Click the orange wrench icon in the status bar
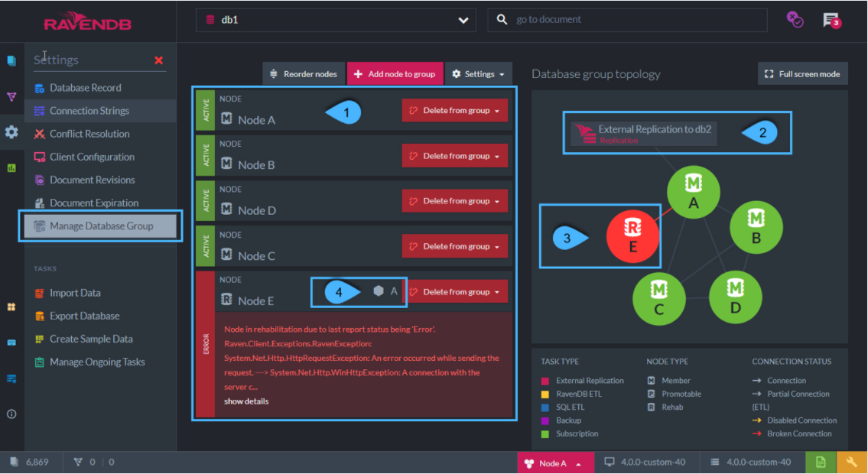This screenshot has width=868, height=474. click(851, 462)
